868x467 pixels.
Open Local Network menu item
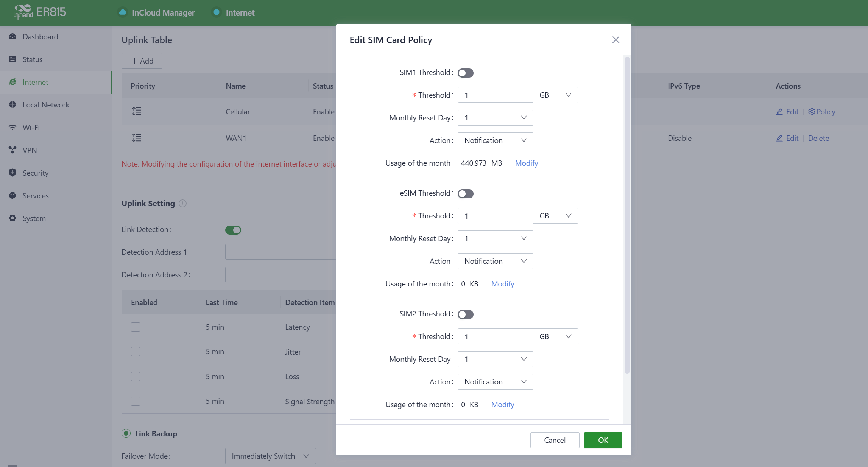click(x=46, y=105)
